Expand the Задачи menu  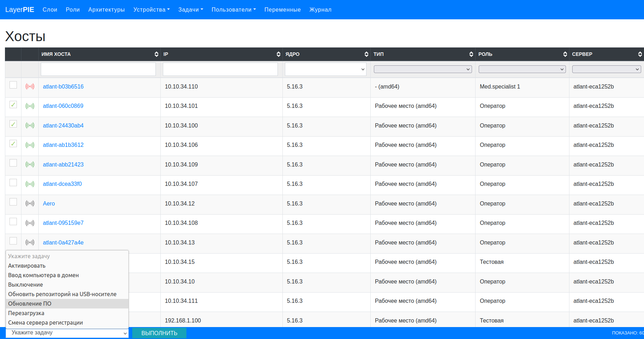(x=191, y=9)
